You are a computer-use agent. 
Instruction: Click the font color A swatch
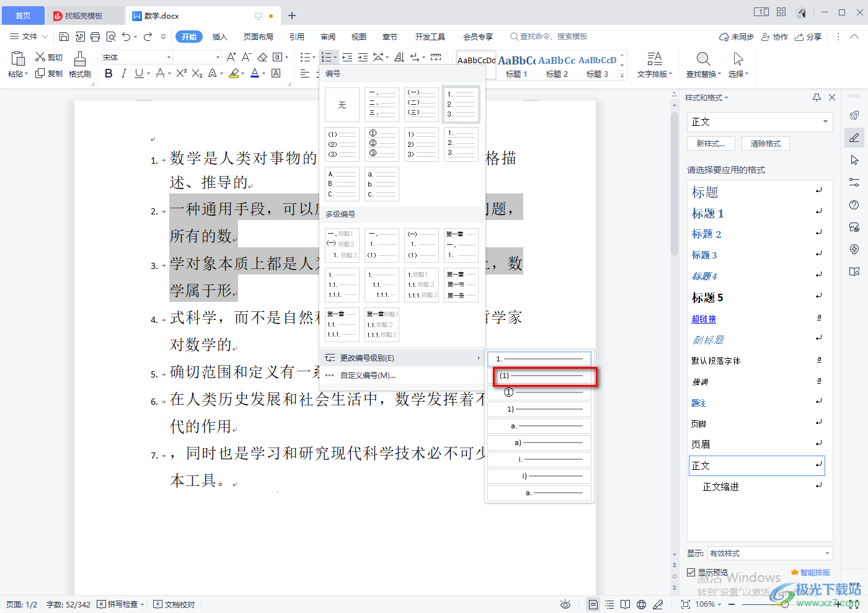coord(255,73)
